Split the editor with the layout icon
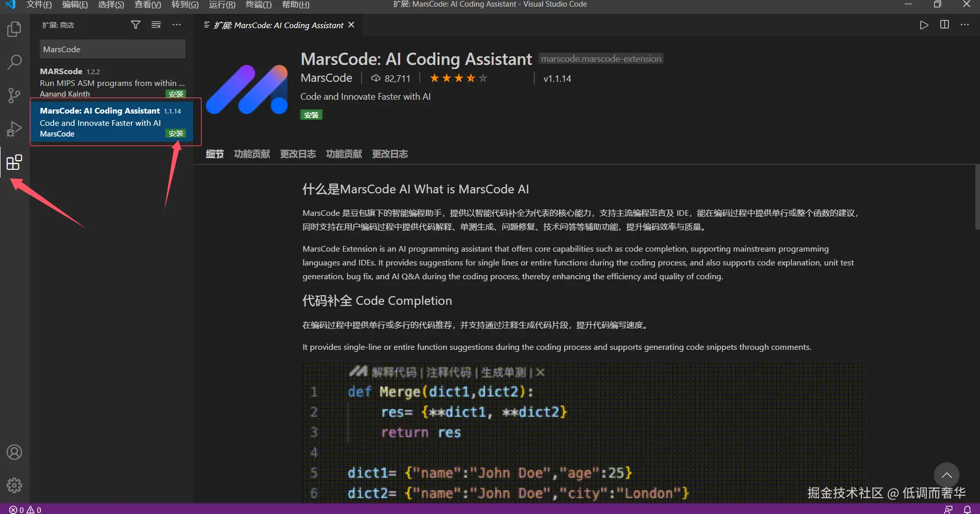The height and width of the screenshot is (514, 980). click(x=944, y=25)
